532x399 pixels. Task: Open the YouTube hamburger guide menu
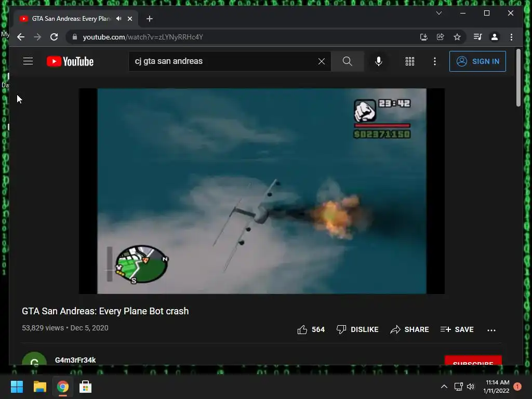point(28,61)
